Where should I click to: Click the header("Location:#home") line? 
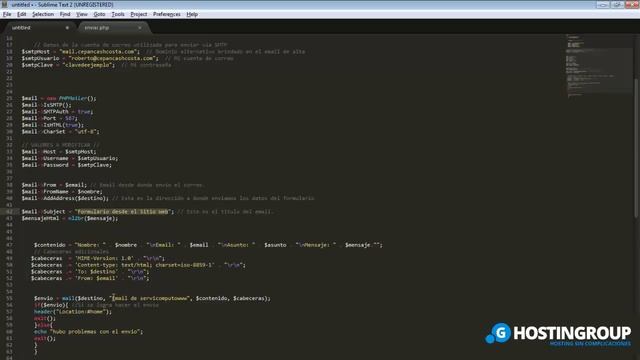coord(73,311)
